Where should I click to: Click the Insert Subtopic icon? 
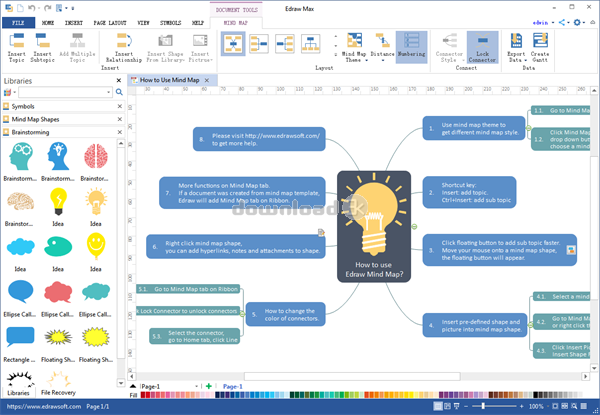tap(42, 48)
